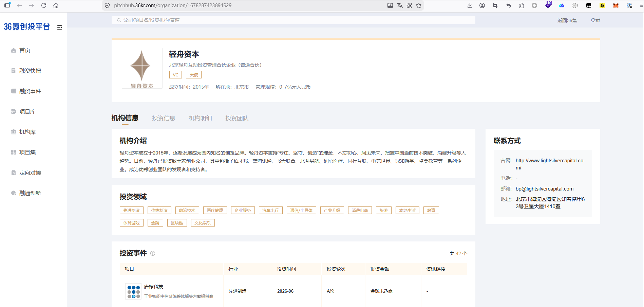Viewport: 644px width, 307px height.
Task: Click the install page icon in address bar
Action: [x=390, y=5]
